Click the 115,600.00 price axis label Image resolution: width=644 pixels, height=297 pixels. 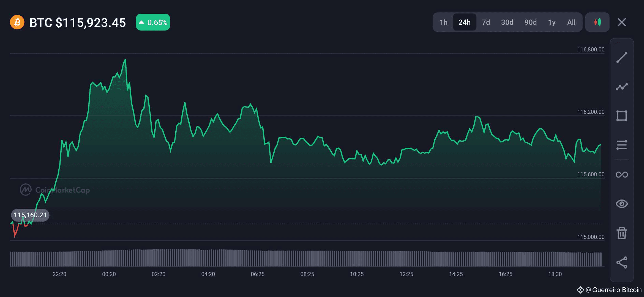pos(591,174)
